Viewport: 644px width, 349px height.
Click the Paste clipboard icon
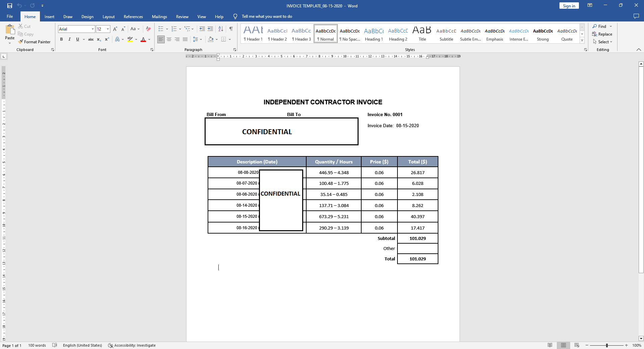tap(10, 30)
